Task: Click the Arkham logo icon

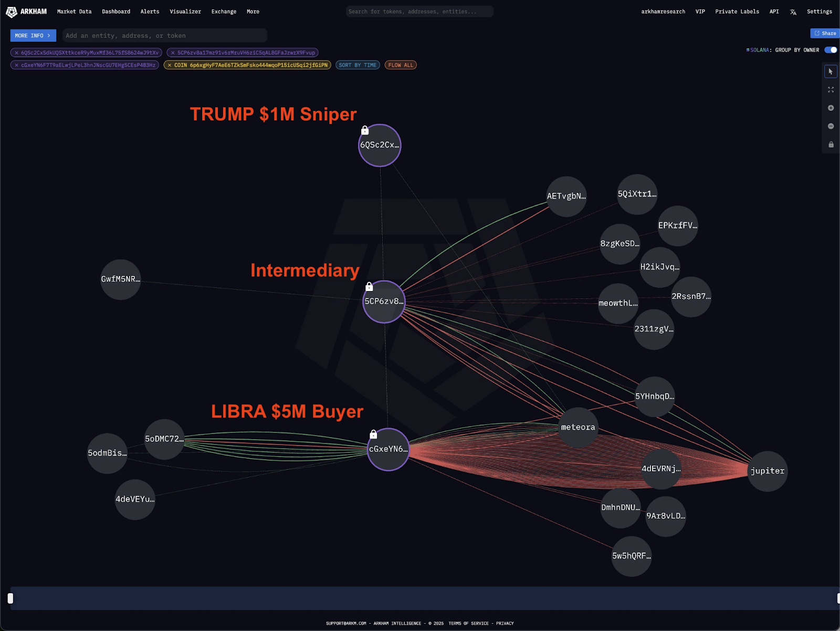Action: coord(11,12)
